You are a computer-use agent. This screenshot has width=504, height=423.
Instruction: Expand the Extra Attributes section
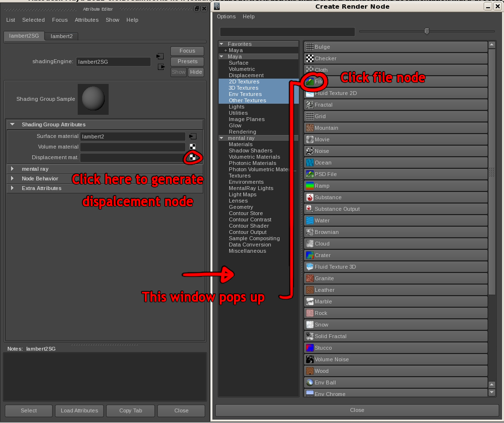[12, 188]
